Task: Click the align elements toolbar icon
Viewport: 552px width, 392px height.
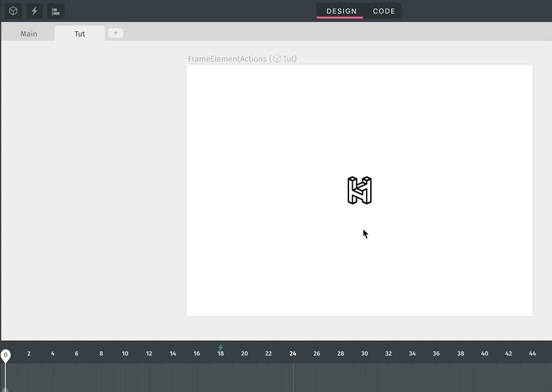Action: [x=55, y=11]
